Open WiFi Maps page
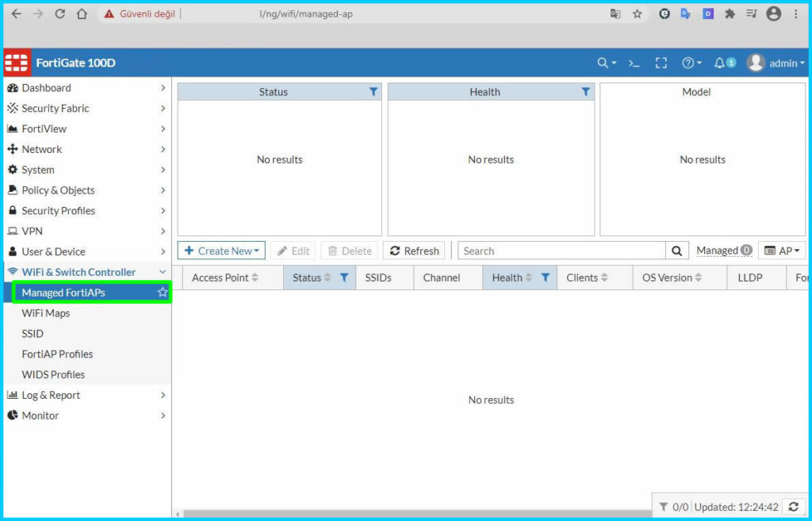This screenshot has height=521, width=812. tap(45, 313)
